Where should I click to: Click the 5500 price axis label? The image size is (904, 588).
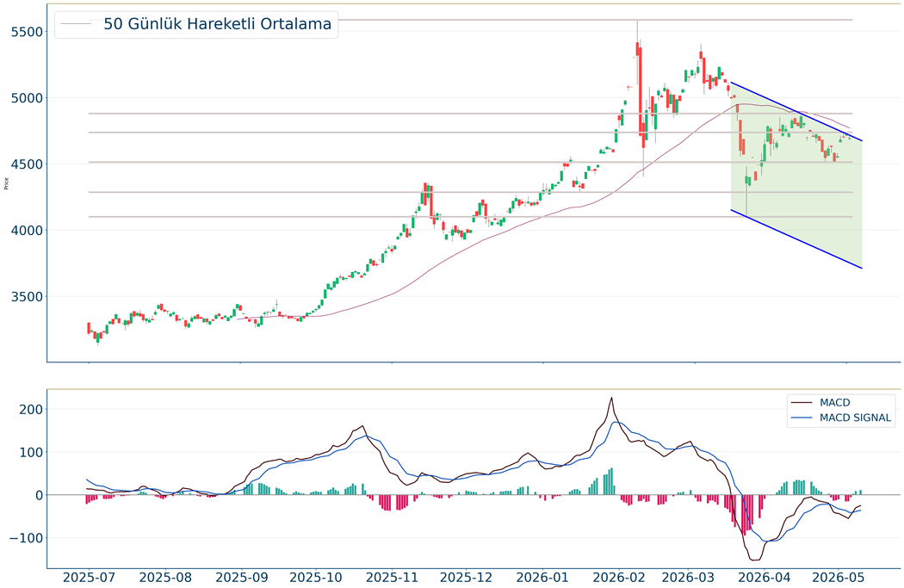[x=27, y=32]
